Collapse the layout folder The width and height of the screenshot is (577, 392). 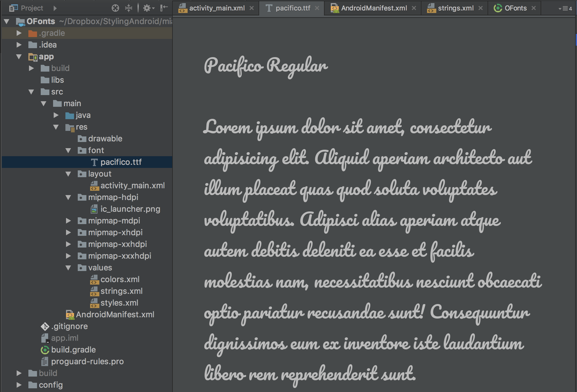tap(68, 174)
